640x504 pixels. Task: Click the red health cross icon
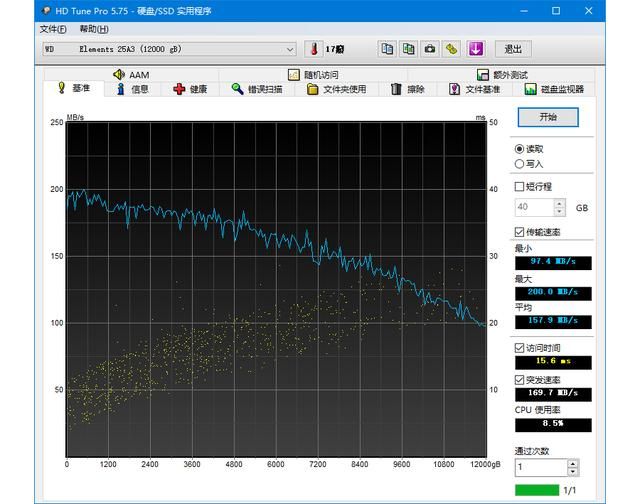point(179,89)
